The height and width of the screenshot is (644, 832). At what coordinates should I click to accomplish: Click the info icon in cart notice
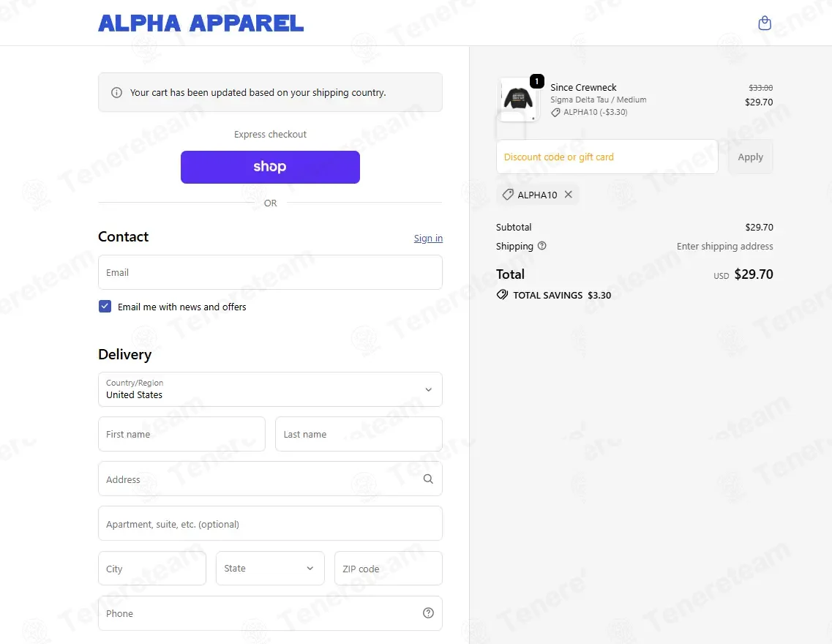pyautogui.click(x=116, y=93)
